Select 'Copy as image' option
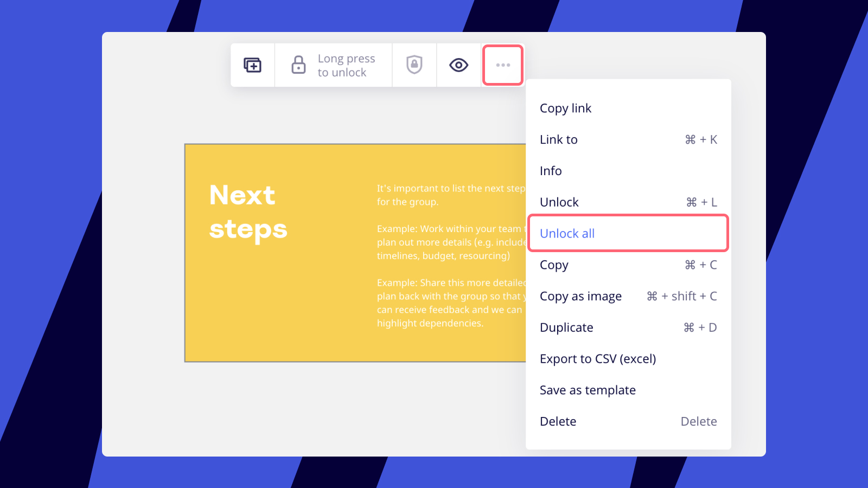 point(580,297)
